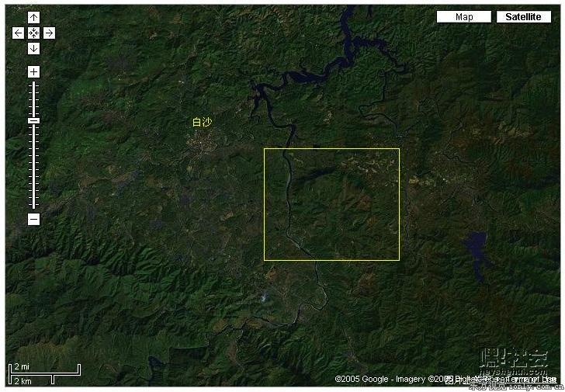Click inside the yellow rectangle overlay

point(331,204)
